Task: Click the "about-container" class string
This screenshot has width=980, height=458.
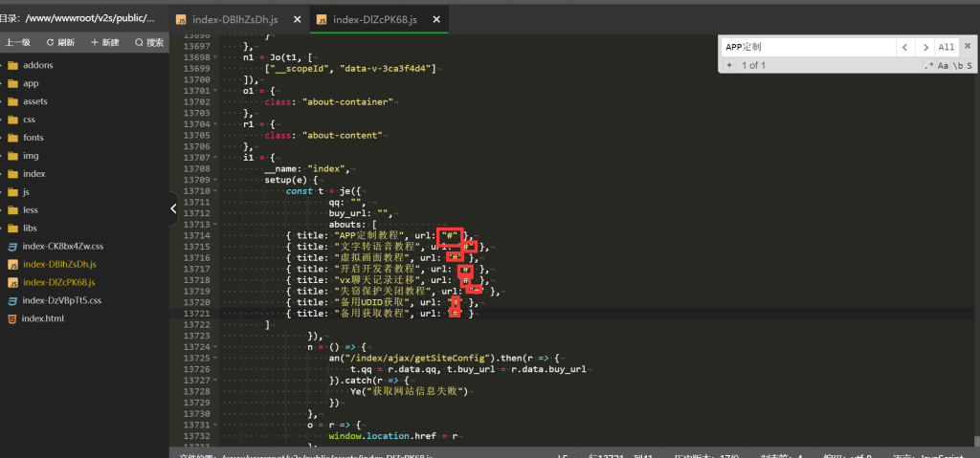Action: [x=347, y=102]
